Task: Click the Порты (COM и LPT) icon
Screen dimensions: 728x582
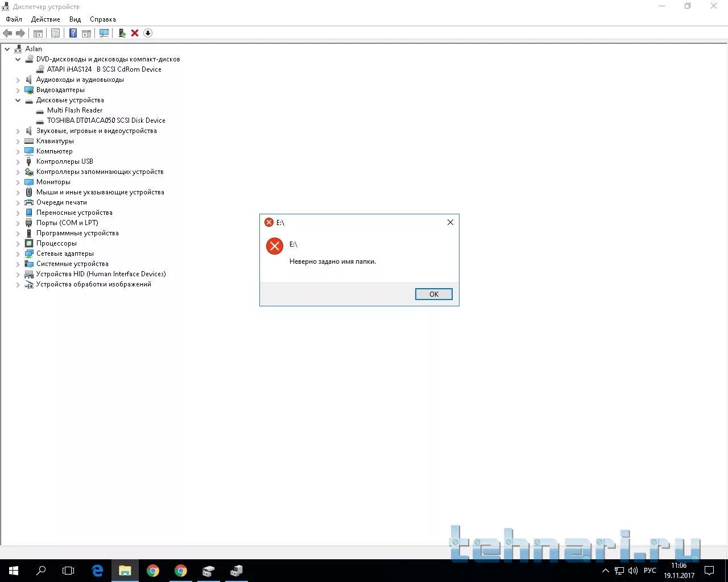Action: (29, 223)
